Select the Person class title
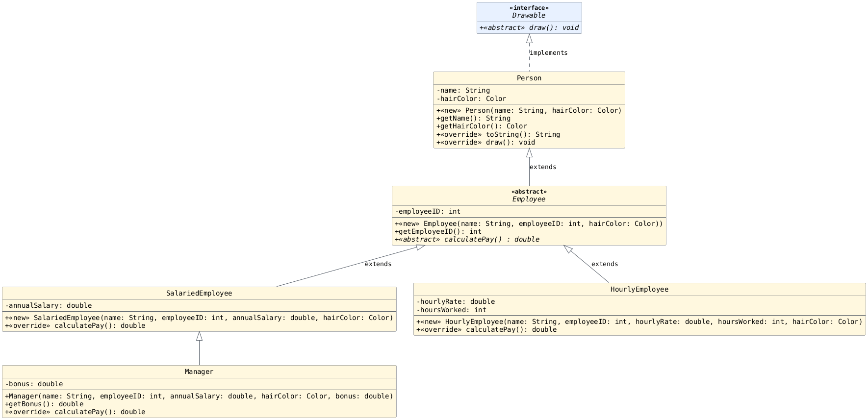868x420 pixels. [529, 78]
